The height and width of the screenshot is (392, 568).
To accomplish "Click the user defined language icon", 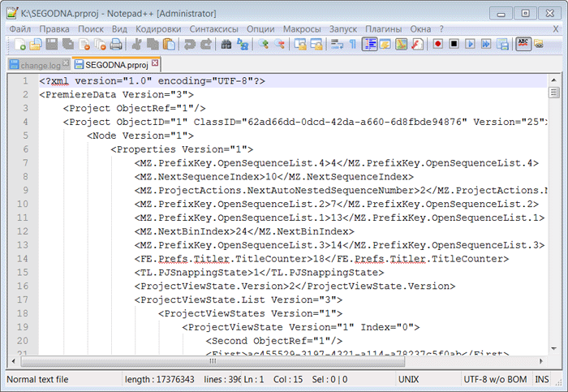I will (x=385, y=44).
